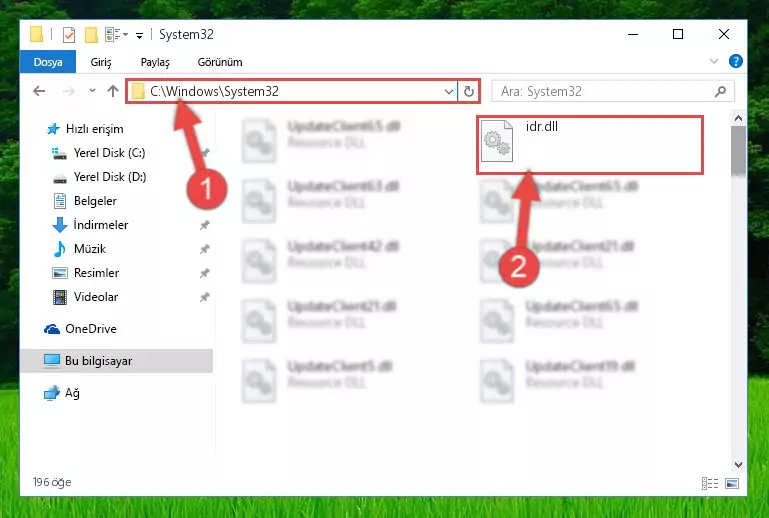Click the System32 window folder icon in title bar
The image size is (769, 518).
tap(36, 34)
